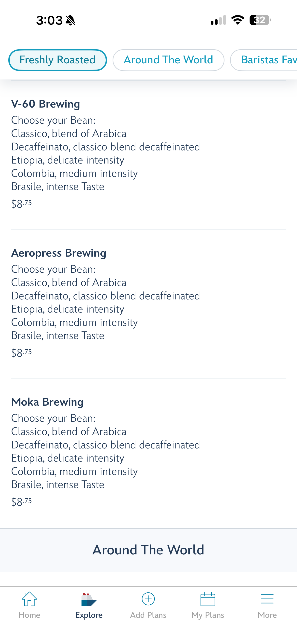Tap the 3:03 clock in status bar
The height and width of the screenshot is (644, 297).
click(49, 20)
